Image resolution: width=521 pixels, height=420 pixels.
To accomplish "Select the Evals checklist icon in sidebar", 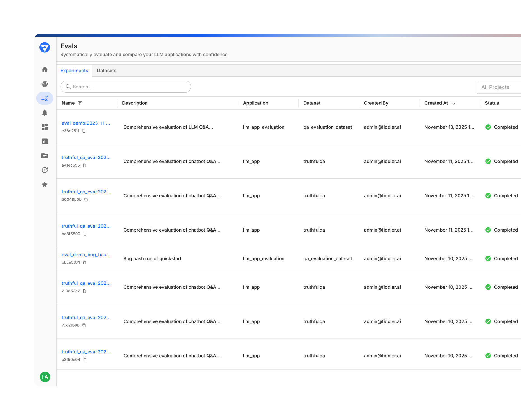I will click(x=45, y=98).
